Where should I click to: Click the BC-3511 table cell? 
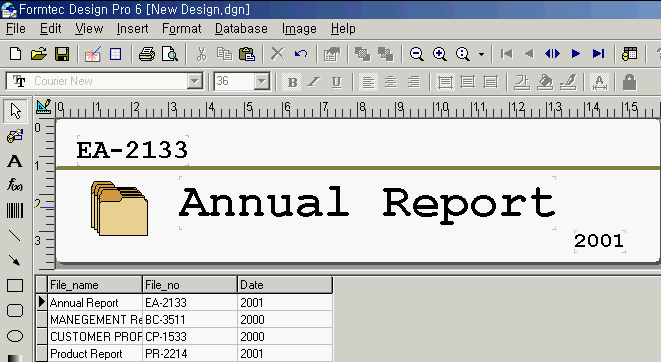click(190, 319)
